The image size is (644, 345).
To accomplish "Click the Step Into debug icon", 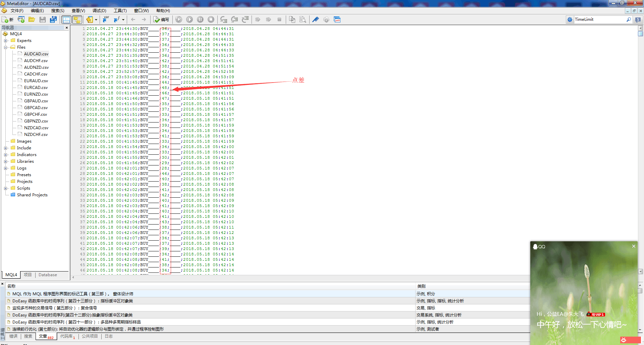I will click(224, 19).
